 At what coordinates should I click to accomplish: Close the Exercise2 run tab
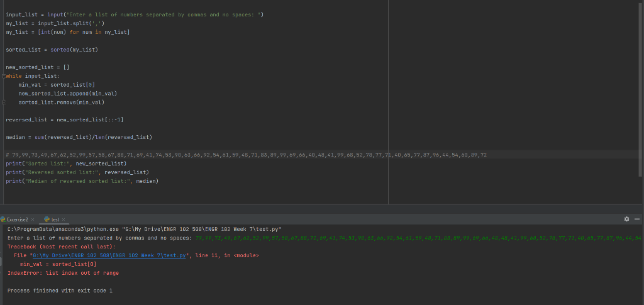[33, 219]
